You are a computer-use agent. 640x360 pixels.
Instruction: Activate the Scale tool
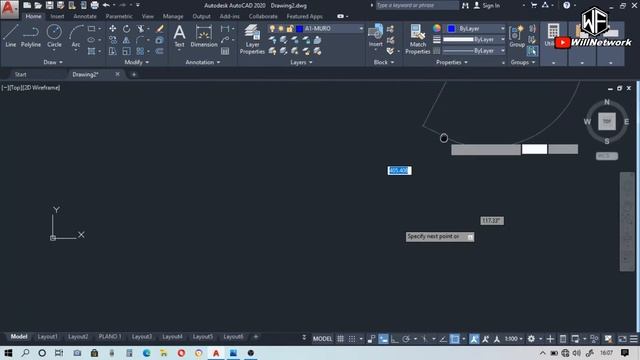click(127, 51)
